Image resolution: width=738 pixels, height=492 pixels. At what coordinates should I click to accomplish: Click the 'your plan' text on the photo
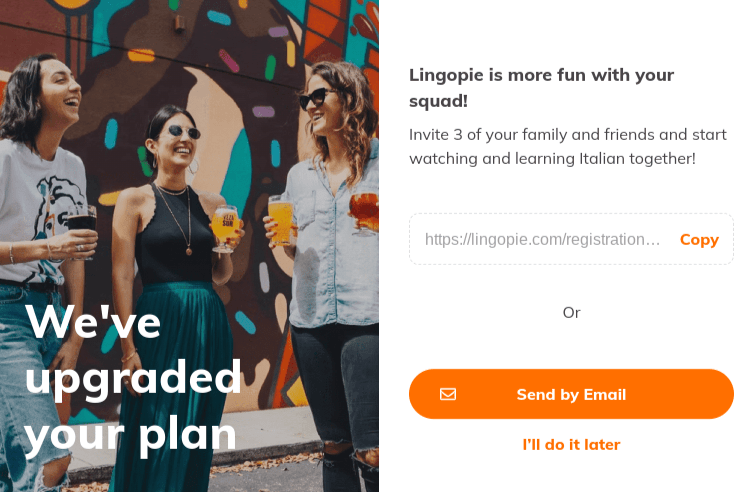pyautogui.click(x=130, y=436)
